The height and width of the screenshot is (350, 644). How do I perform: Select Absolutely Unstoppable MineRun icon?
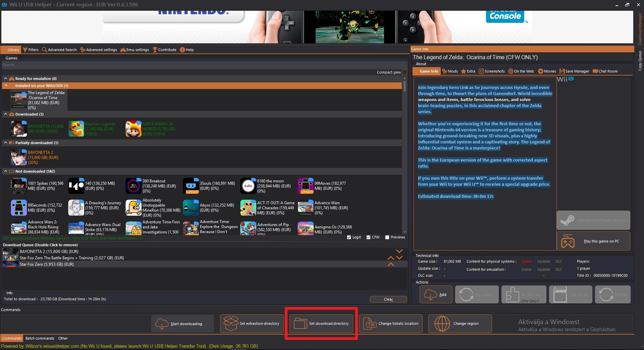pyautogui.click(x=133, y=208)
